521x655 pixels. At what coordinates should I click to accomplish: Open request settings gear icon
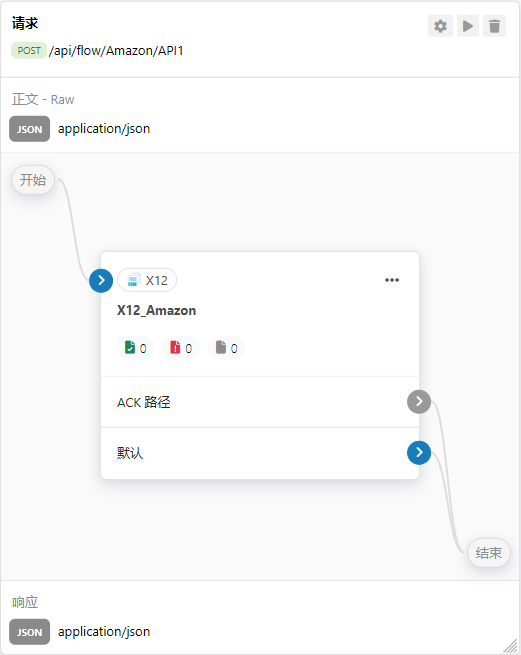[440, 26]
